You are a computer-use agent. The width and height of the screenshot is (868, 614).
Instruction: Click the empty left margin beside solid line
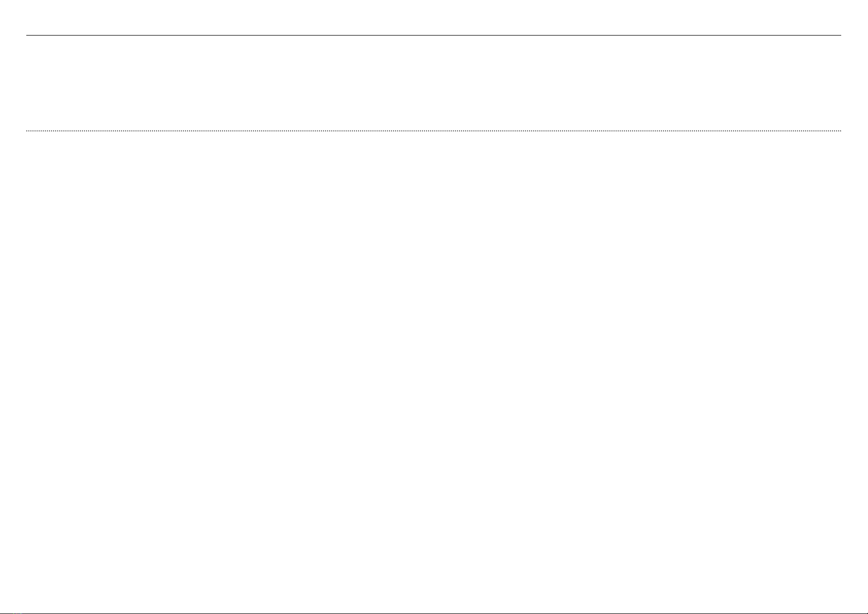point(13,36)
